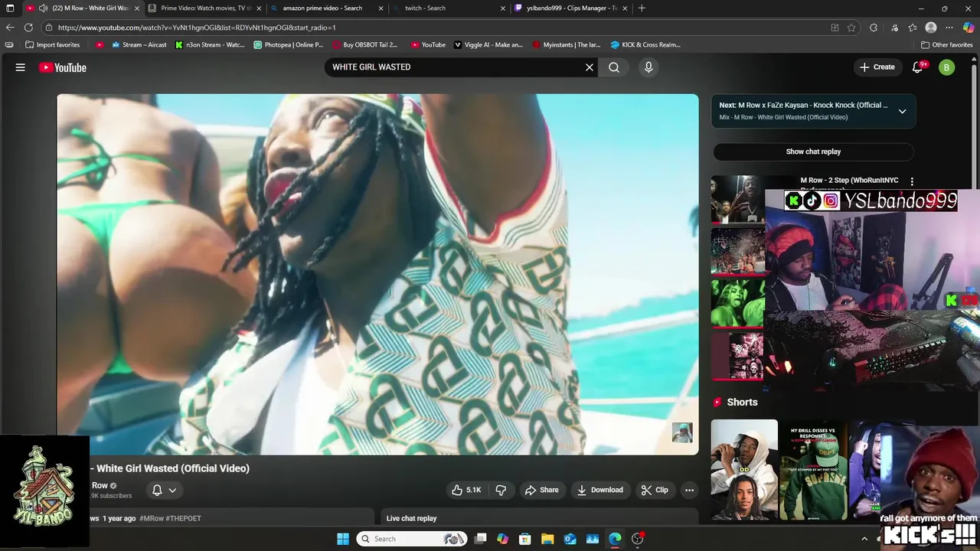Create a clip with Clip button
The width and height of the screenshot is (980, 551).
pos(655,490)
